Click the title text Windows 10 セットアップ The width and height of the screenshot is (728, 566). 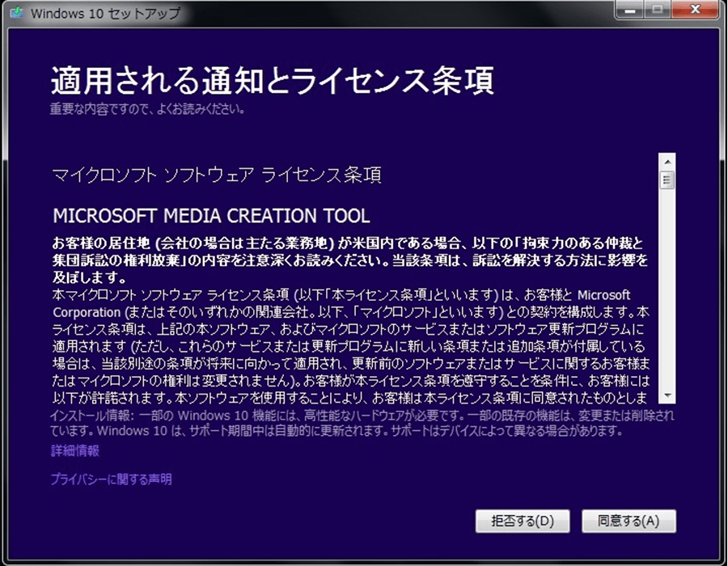click(105, 13)
